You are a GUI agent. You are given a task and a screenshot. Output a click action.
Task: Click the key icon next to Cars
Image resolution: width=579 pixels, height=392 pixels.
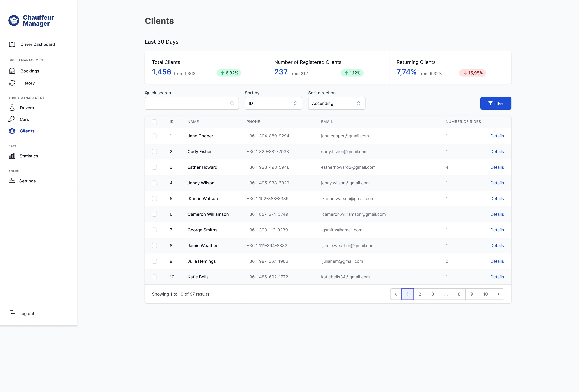click(x=11, y=119)
